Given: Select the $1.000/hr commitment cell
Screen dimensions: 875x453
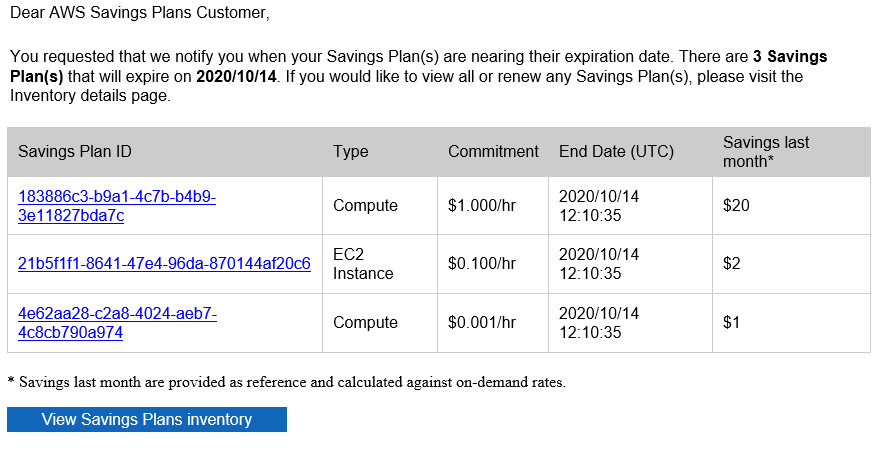Looking at the screenshot, I should [482, 206].
